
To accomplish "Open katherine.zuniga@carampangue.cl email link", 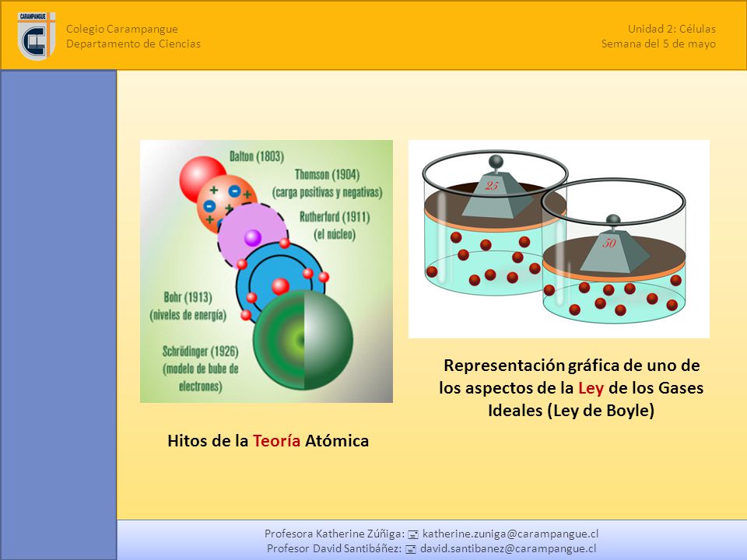I will pyautogui.click(x=510, y=534).
